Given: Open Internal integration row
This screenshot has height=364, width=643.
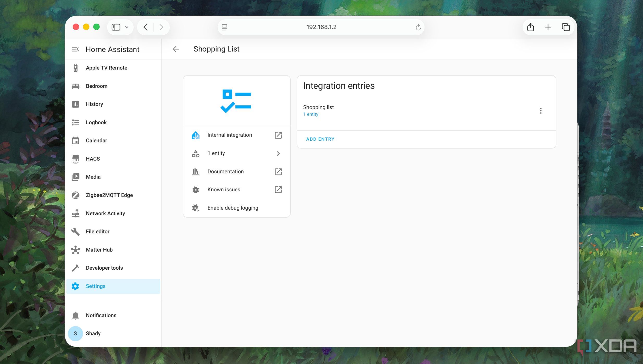Looking at the screenshot, I should [237, 135].
